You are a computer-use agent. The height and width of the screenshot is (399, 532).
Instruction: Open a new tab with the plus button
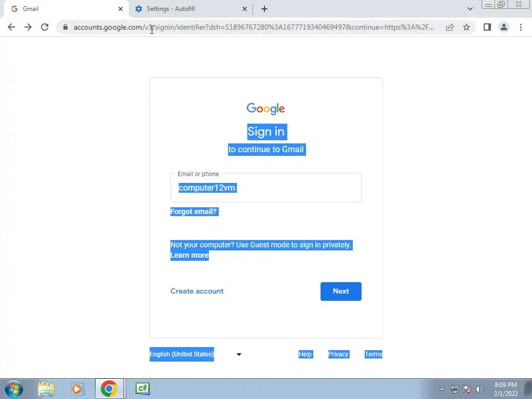coord(264,9)
